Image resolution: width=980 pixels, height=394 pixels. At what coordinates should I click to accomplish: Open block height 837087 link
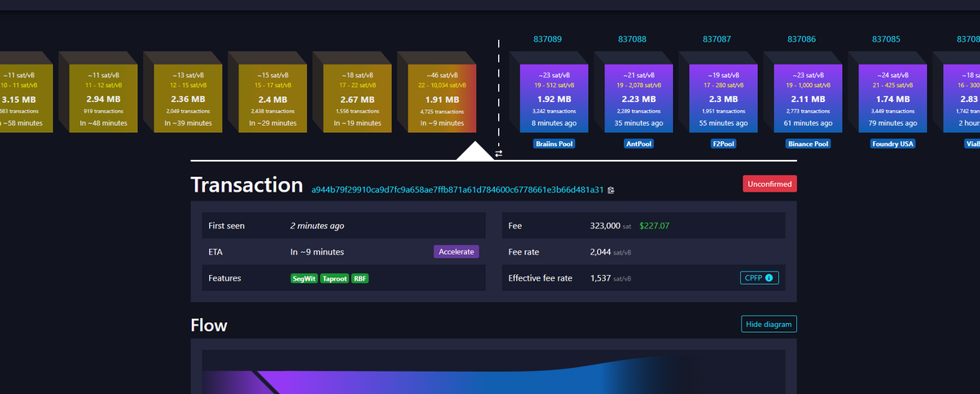pyautogui.click(x=717, y=39)
